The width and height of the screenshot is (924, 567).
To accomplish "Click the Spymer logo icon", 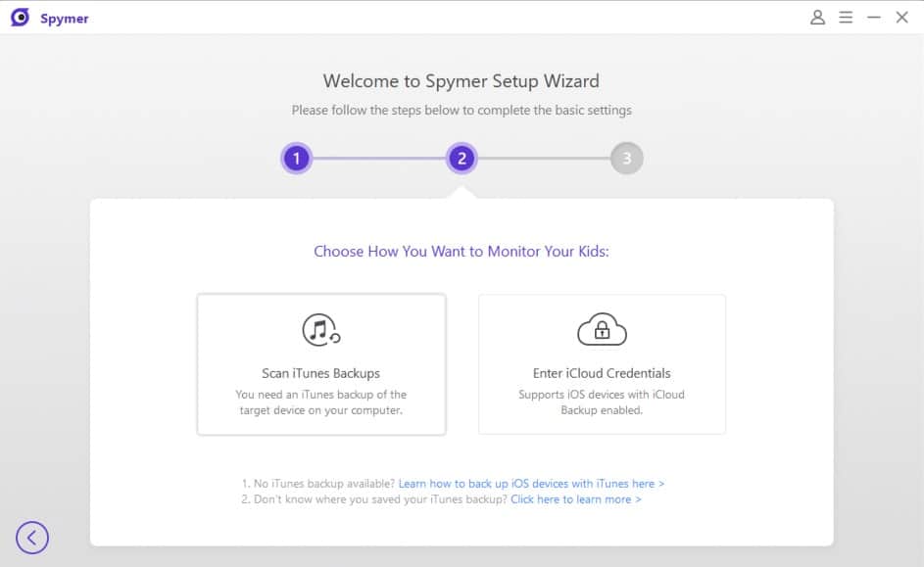I will coord(20,17).
